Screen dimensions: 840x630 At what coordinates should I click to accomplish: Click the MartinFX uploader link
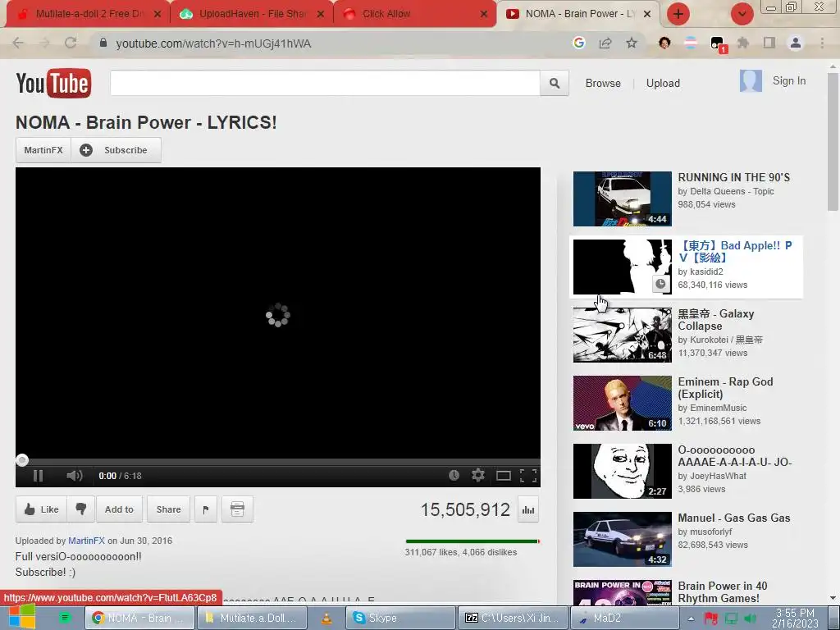pos(86,541)
